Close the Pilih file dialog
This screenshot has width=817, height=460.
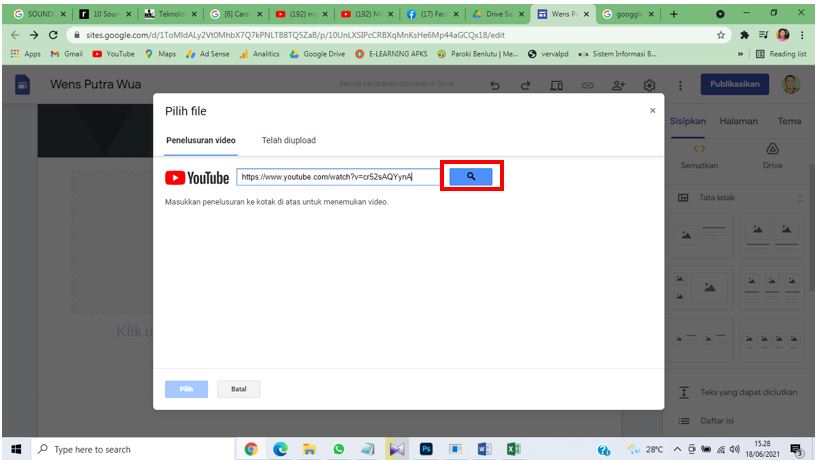pos(653,110)
